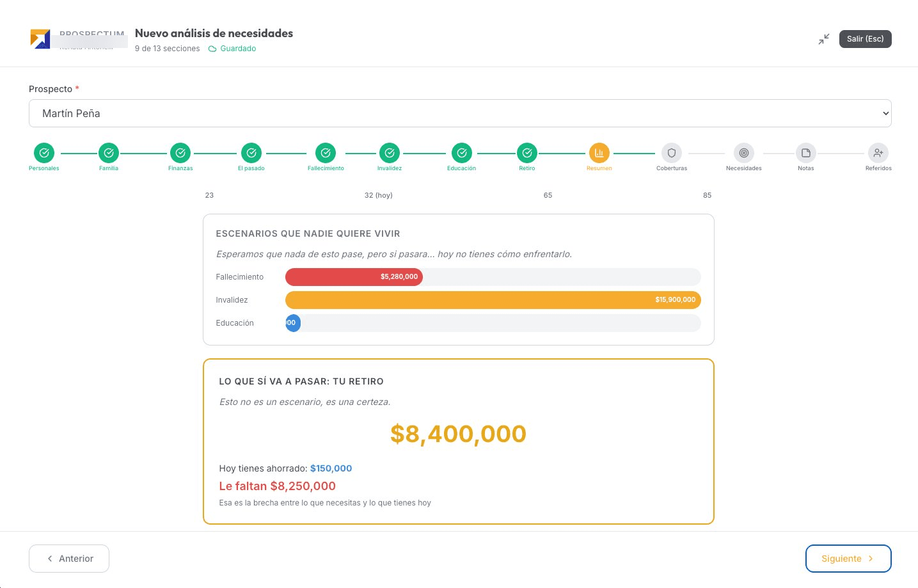Select the Retiro step
The width and height of the screenshot is (918, 588).
[527, 153]
